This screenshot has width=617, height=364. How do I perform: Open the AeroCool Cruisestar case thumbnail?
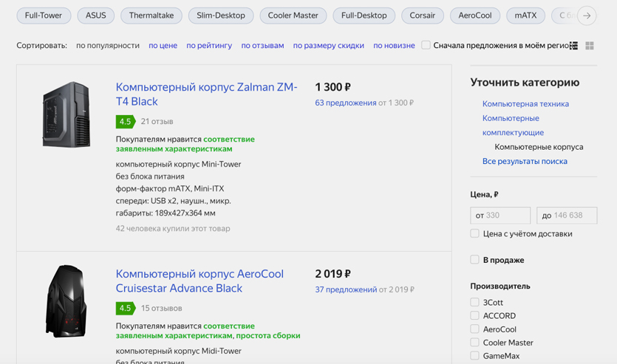[x=67, y=301]
